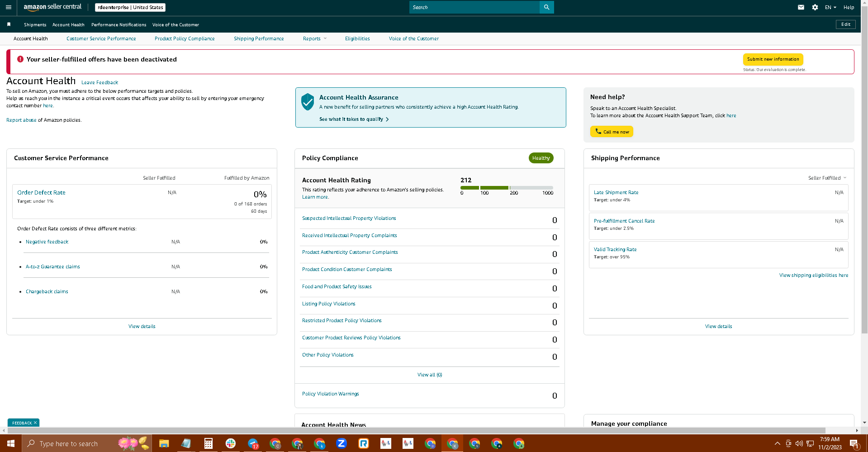Click the Account Health Rating bar

coord(507,188)
